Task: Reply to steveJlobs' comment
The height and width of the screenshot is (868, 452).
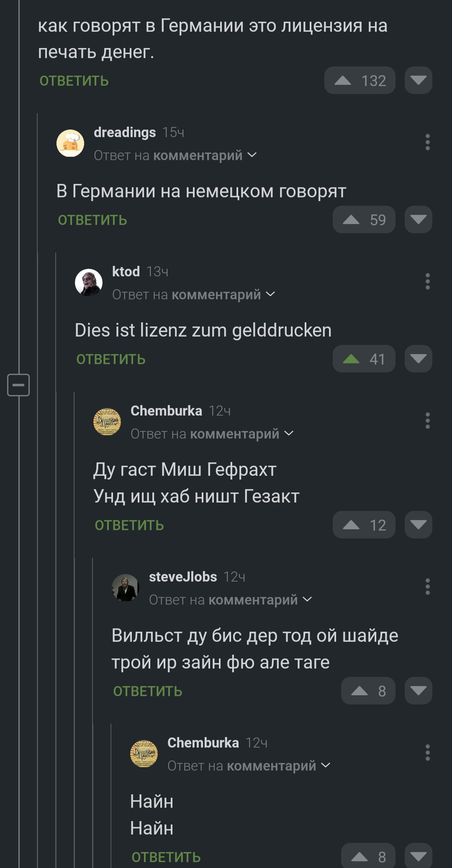Action: click(x=148, y=692)
